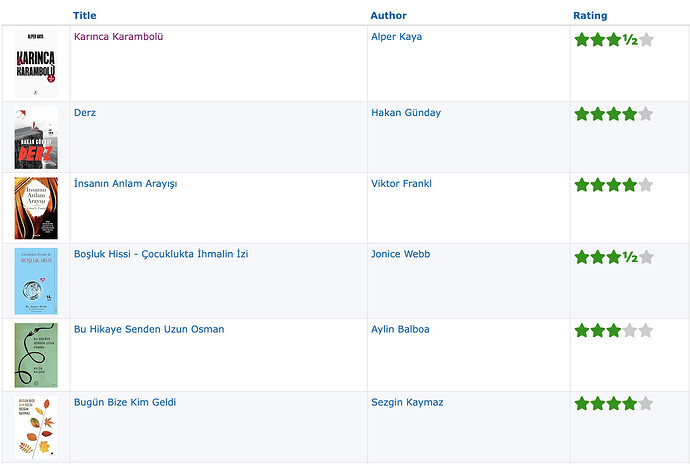
Task: Click the half-star icon in Karınca Karambolü rating
Action: [x=630, y=40]
